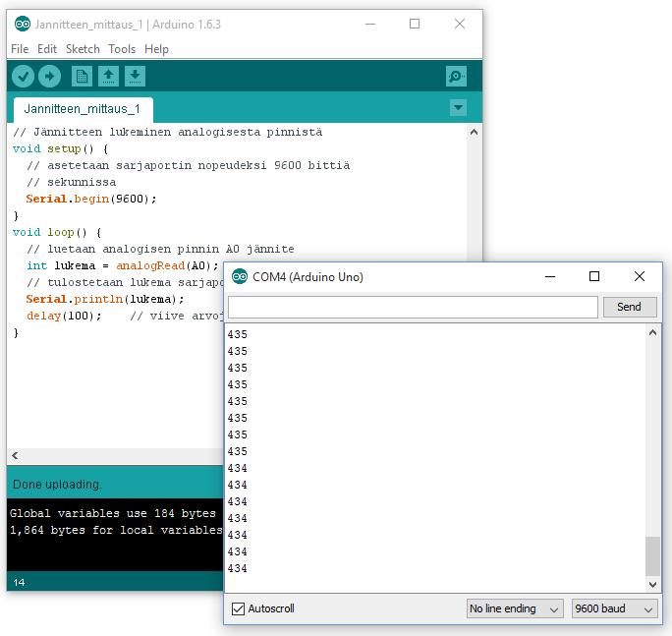Toggle the Autoscroll checkbox

click(238, 608)
